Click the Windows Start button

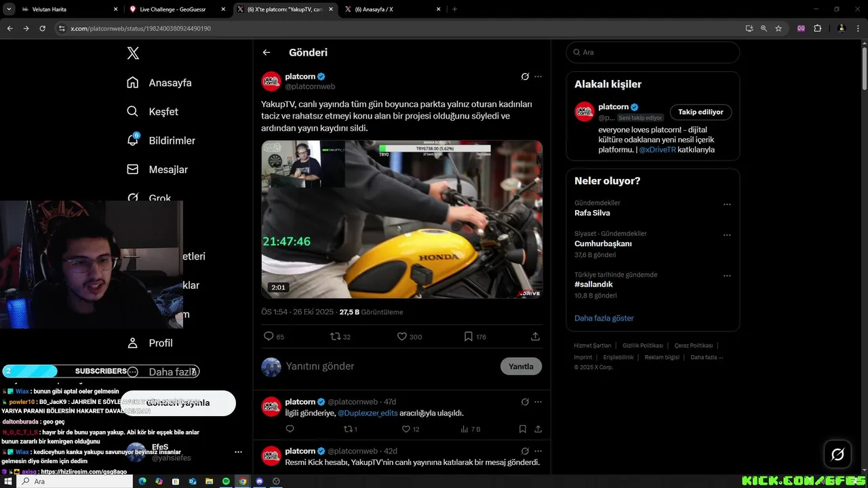click(7, 481)
